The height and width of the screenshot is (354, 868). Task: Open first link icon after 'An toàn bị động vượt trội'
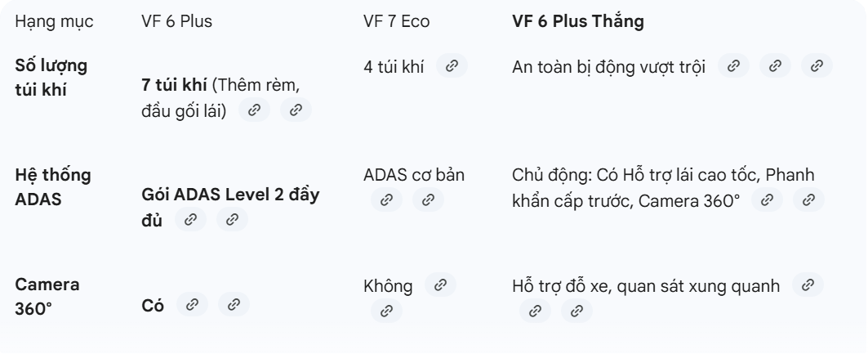[734, 66]
